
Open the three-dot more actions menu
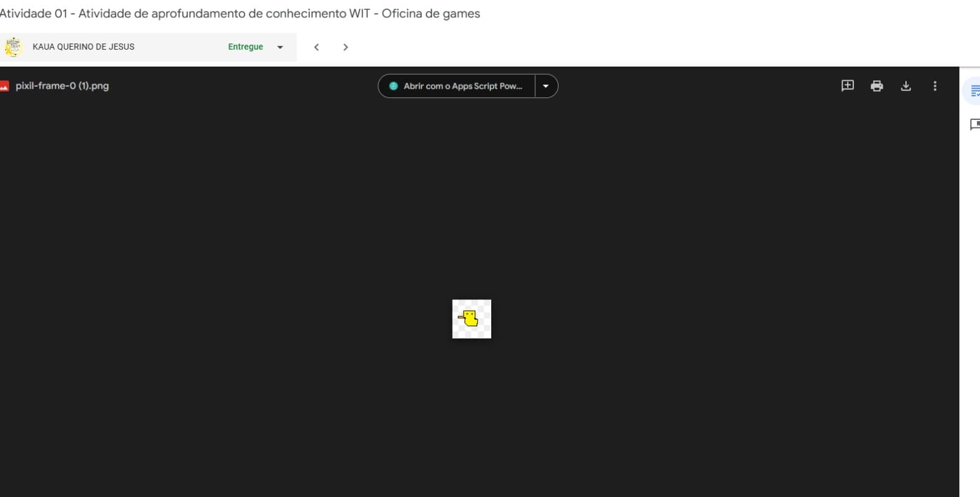(935, 86)
